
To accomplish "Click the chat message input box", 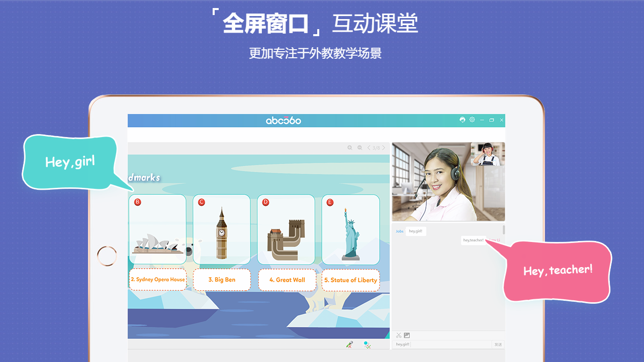I will point(442,344).
